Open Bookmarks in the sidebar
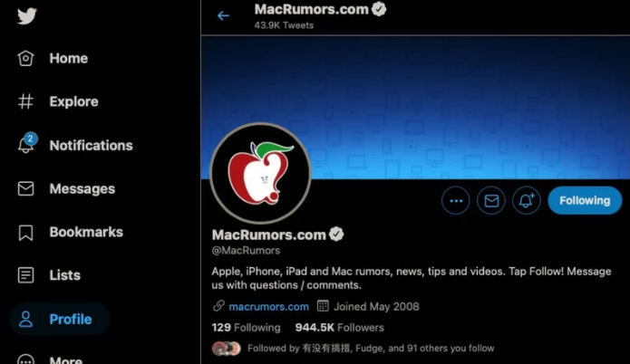Image resolution: width=630 pixels, height=364 pixels. pos(71,233)
